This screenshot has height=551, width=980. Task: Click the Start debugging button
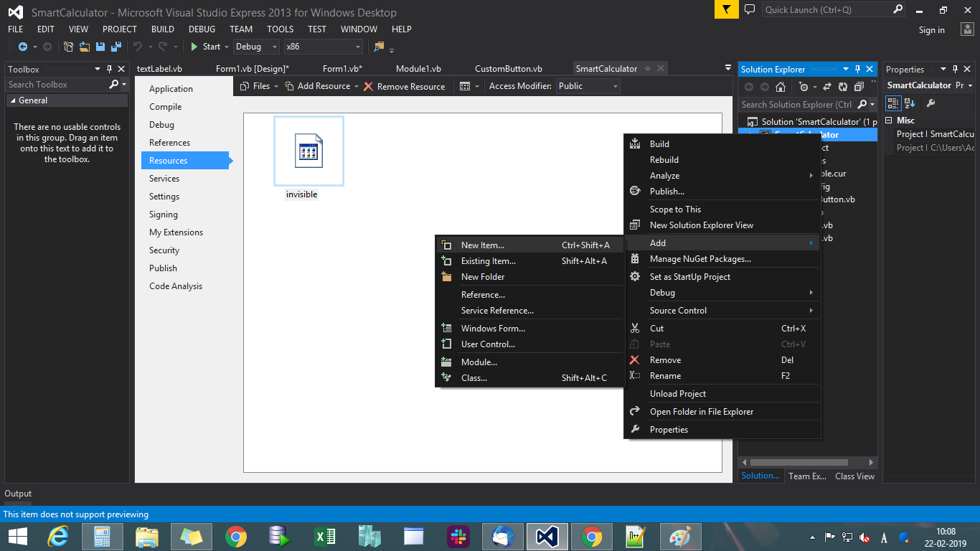(205, 47)
